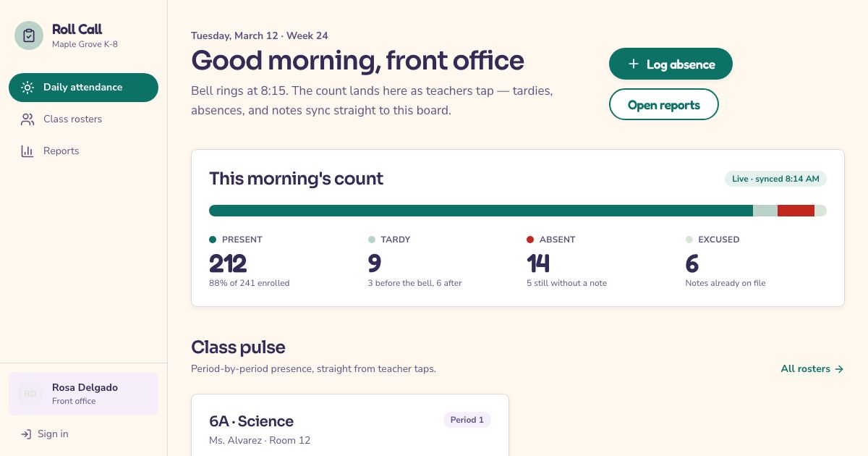Viewport: 868px width, 456px height.
Task: Click the excused count 6
Action: point(692,263)
